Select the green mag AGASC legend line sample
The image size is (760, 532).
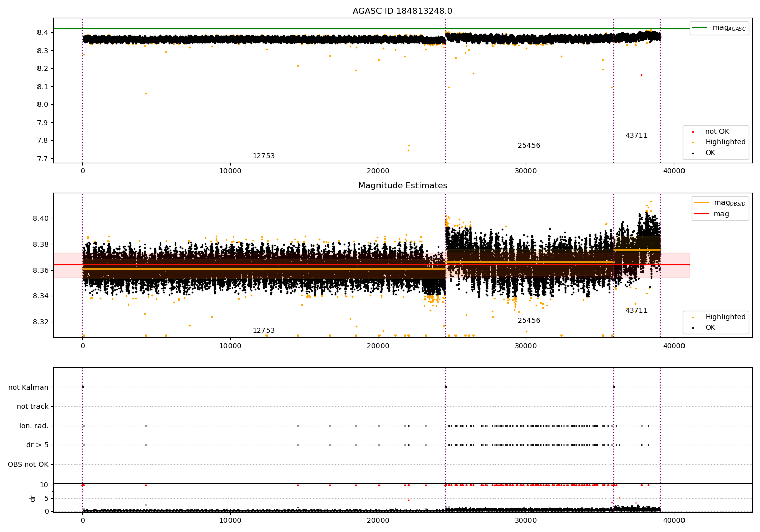pos(700,28)
